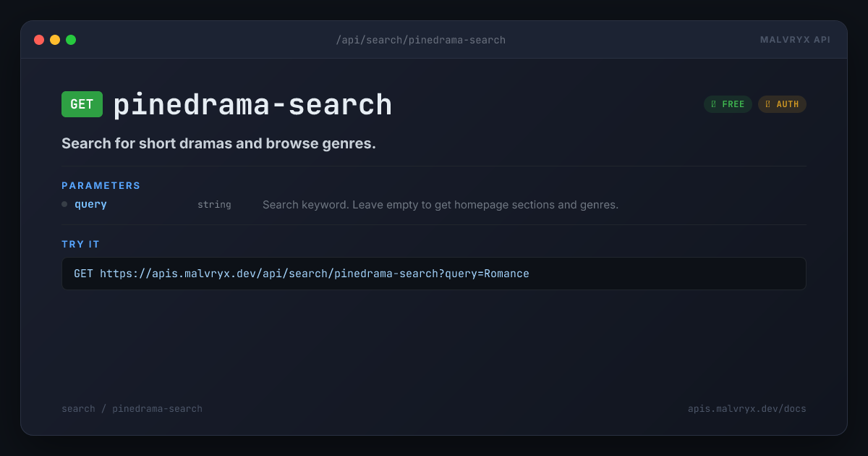Click the query parameter name
The height and width of the screenshot is (456, 868).
90,205
